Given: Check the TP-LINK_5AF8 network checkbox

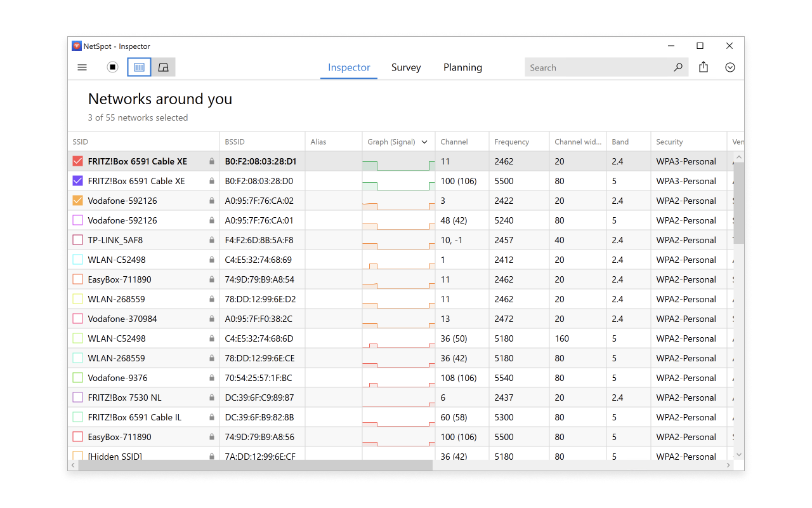Looking at the screenshot, I should point(78,240).
